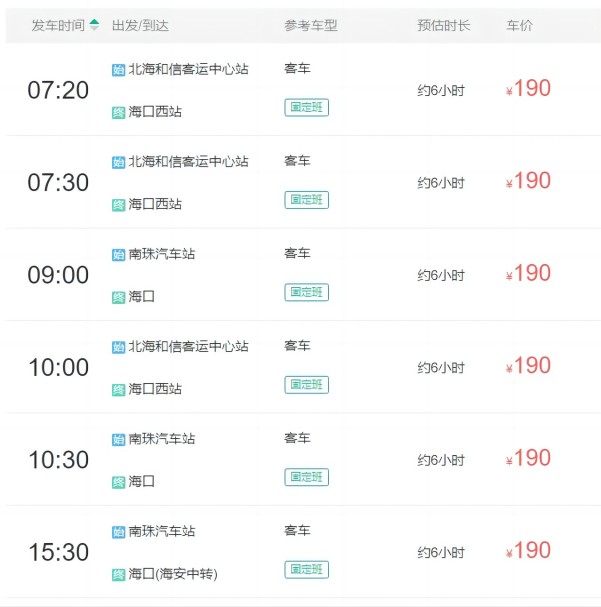This screenshot has width=601, height=607.
Task: Select the 10:30 departure time
Action: (58, 460)
